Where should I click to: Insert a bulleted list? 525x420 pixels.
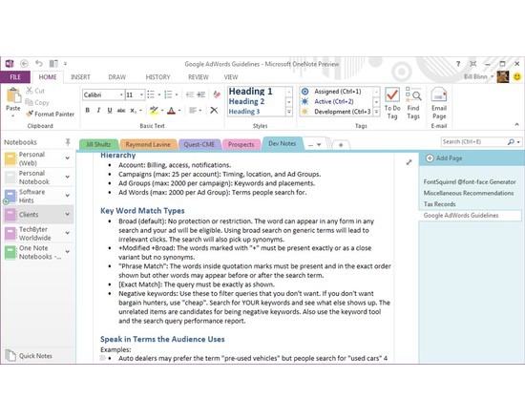(151, 94)
